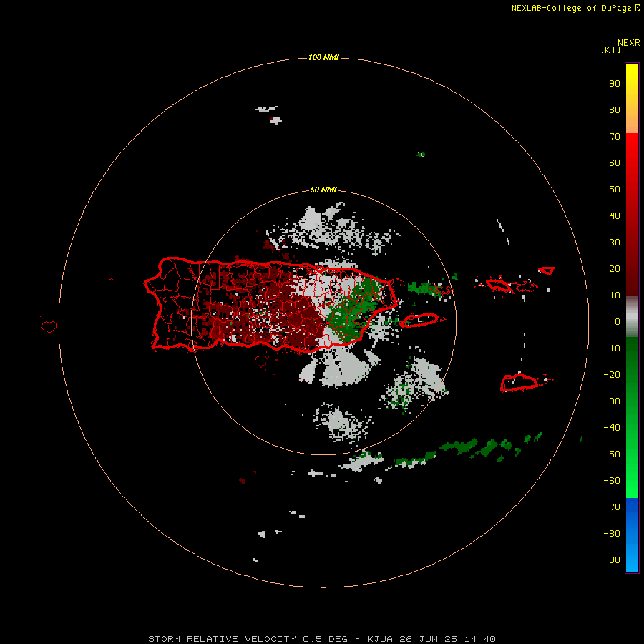Click the '50 NMI' range ring label
This screenshot has height=644, width=644.
[323, 190]
